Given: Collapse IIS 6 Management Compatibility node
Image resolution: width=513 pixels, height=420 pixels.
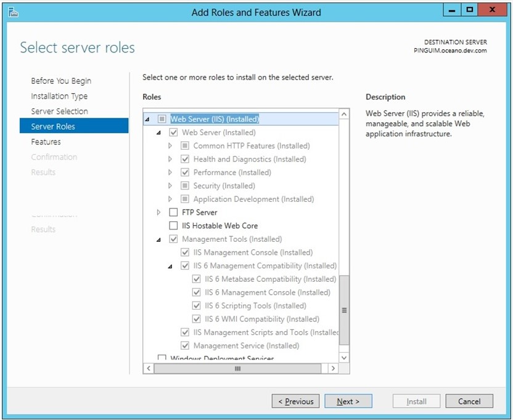Looking at the screenshot, I should coord(170,266).
